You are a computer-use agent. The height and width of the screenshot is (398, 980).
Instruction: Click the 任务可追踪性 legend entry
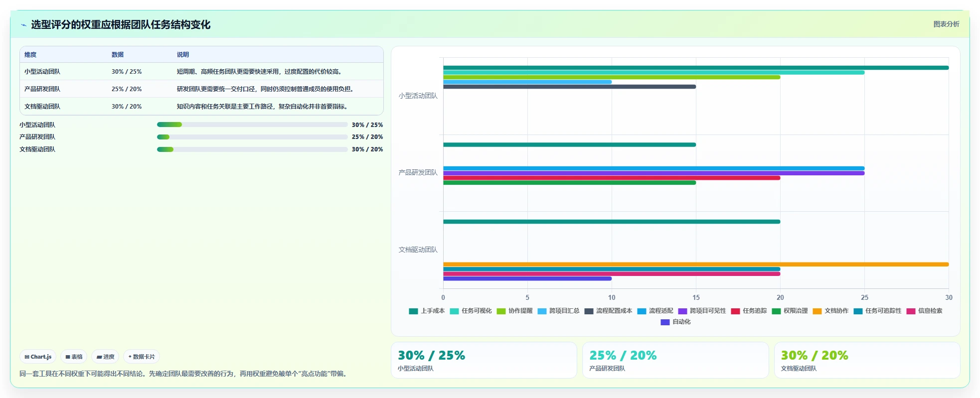pos(877,311)
